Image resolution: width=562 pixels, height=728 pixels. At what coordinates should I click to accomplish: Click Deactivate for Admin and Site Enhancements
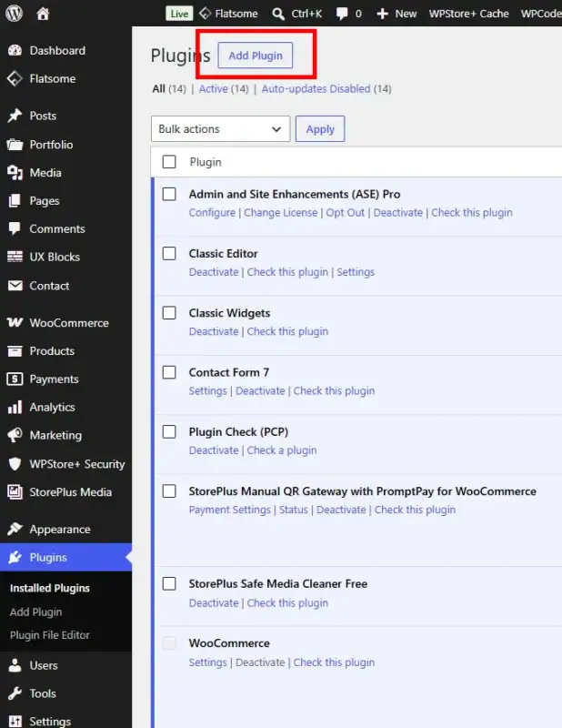pyautogui.click(x=398, y=213)
